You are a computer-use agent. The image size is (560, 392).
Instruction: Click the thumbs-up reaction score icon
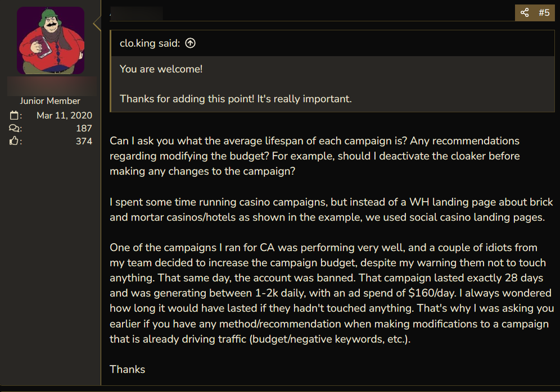pos(15,142)
